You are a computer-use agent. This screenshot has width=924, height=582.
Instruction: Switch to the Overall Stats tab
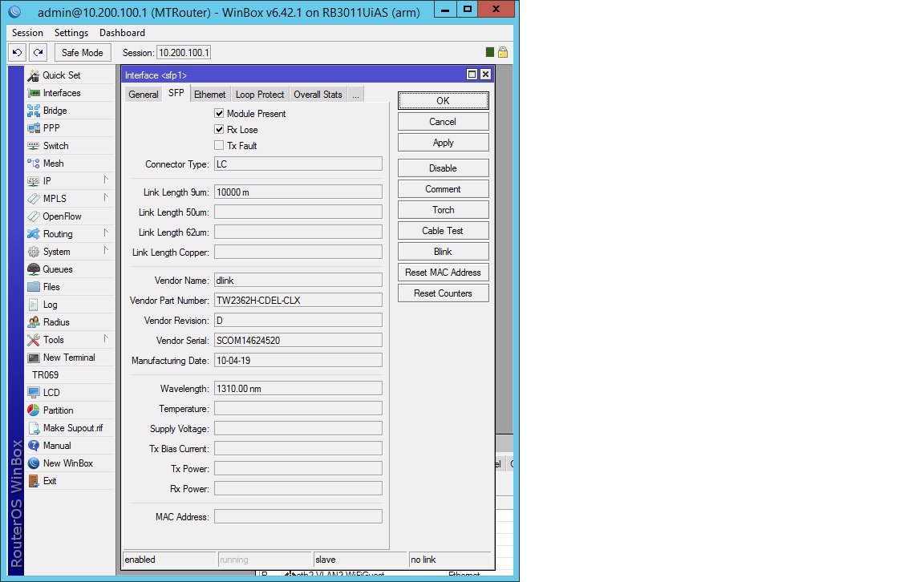[x=318, y=95]
